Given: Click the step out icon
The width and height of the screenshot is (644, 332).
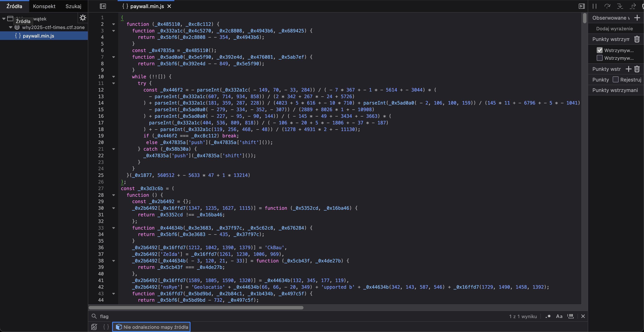Looking at the screenshot, I should [633, 6].
